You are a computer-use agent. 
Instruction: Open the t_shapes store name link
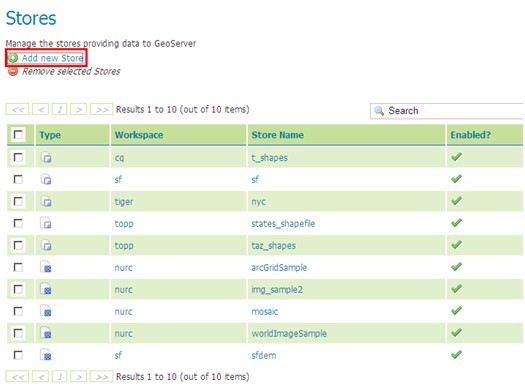point(270,158)
